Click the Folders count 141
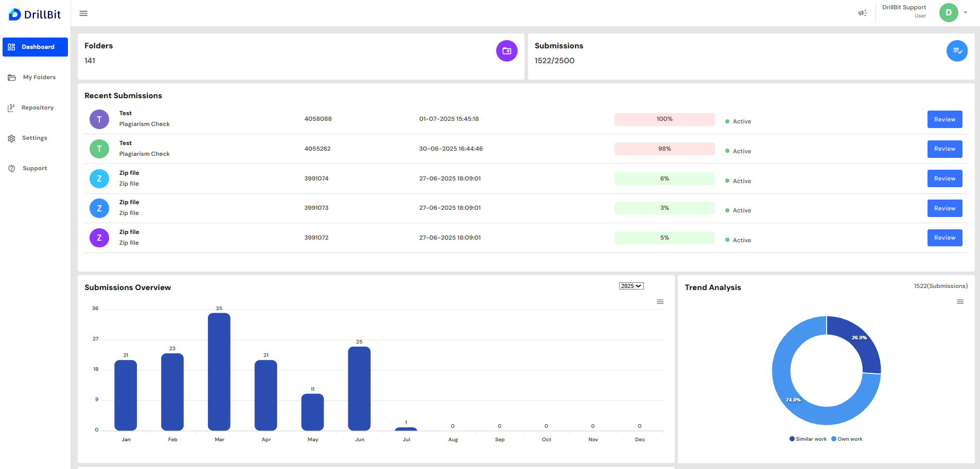The height and width of the screenshot is (469, 980). tap(90, 61)
